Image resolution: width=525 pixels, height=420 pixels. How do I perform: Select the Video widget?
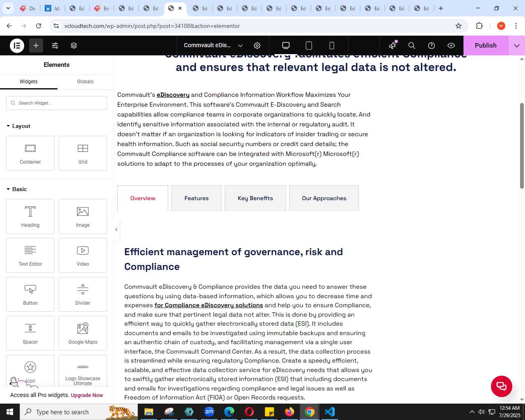tap(83, 255)
